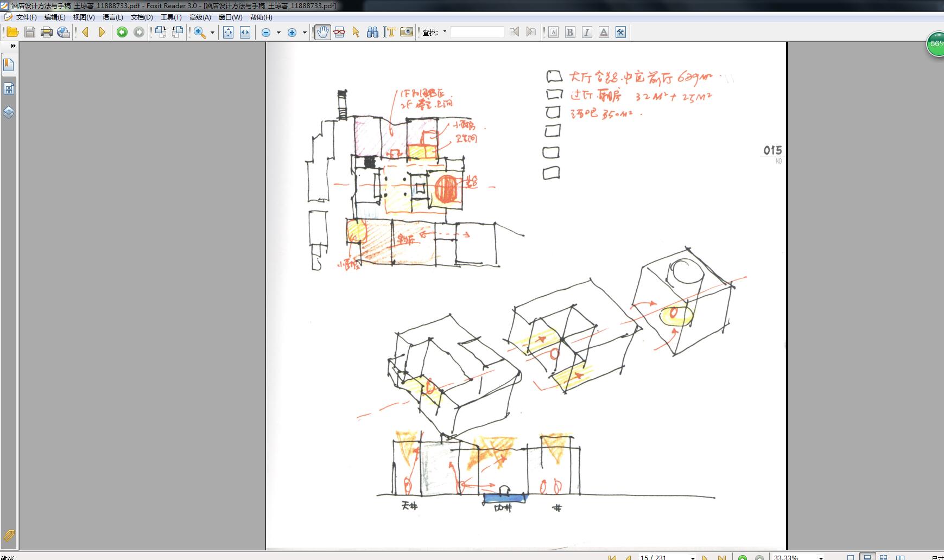
Task: Toggle Bold formatting button
Action: (570, 32)
